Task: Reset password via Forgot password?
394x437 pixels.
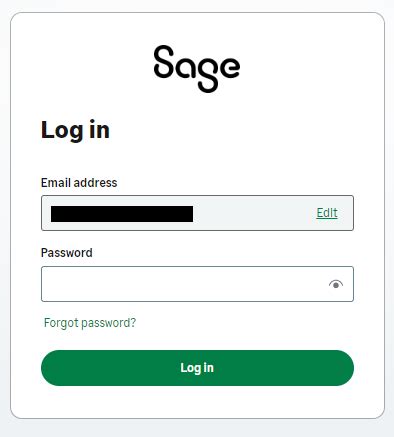Action: click(90, 323)
